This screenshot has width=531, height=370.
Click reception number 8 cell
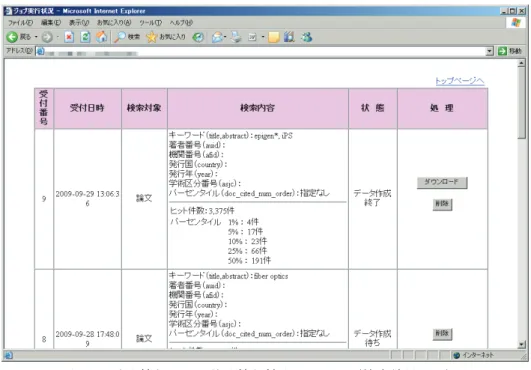44,339
